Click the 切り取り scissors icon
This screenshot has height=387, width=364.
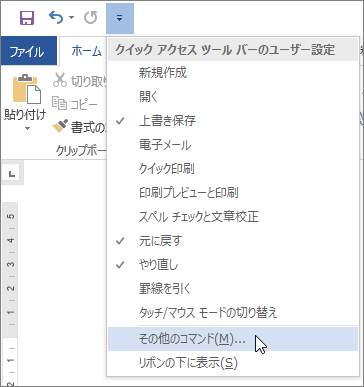[60, 80]
